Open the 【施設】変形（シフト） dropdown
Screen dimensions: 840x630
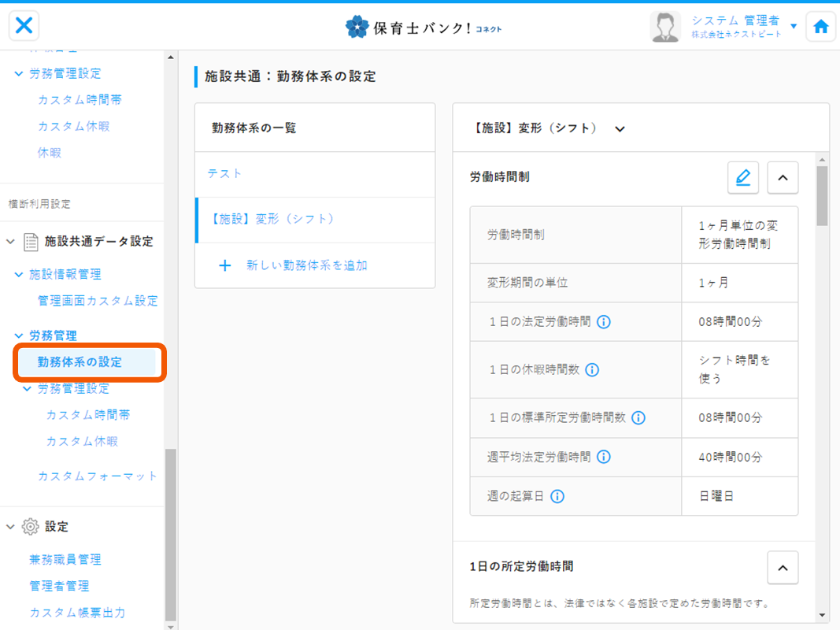coord(620,129)
